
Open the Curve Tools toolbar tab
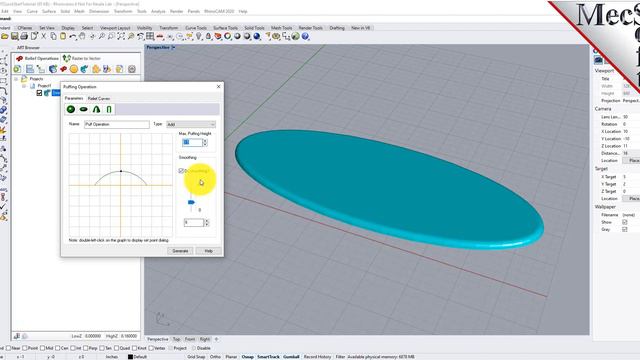(x=196, y=28)
